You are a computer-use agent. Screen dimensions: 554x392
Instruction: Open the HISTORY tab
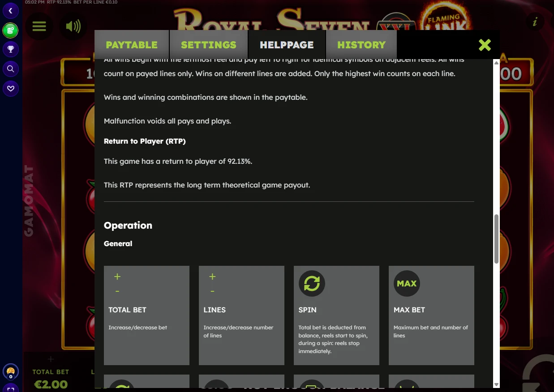pos(361,45)
